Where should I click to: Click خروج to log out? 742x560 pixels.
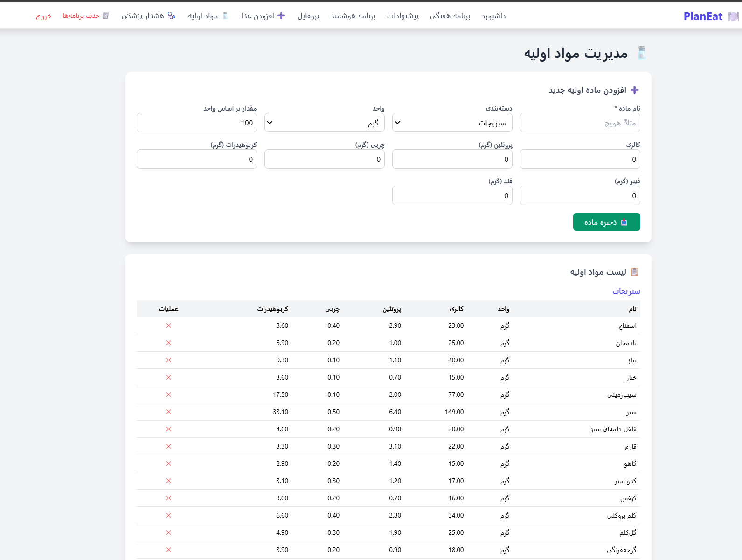[44, 16]
